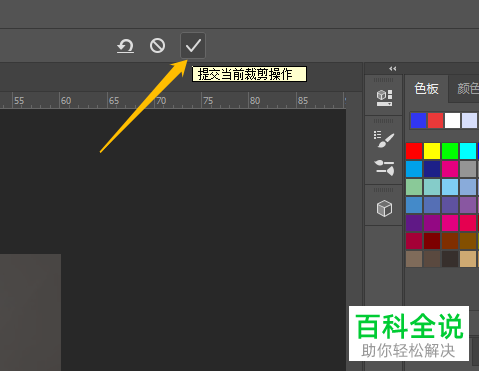479x371 pixels.
Task: Collapse the panel dock with the double chevron
Action: [x=393, y=69]
